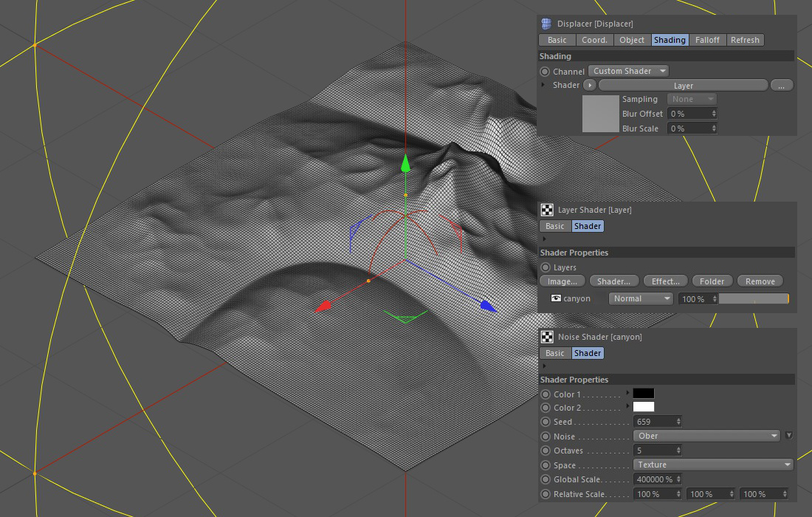
Task: Open the Normal blend mode dropdown for canyon
Action: coord(641,298)
